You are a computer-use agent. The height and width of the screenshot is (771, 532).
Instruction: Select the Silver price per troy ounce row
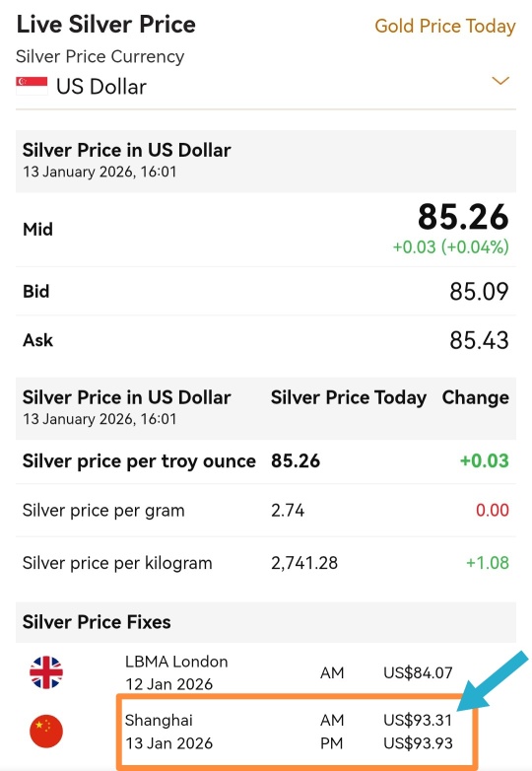[266, 461]
